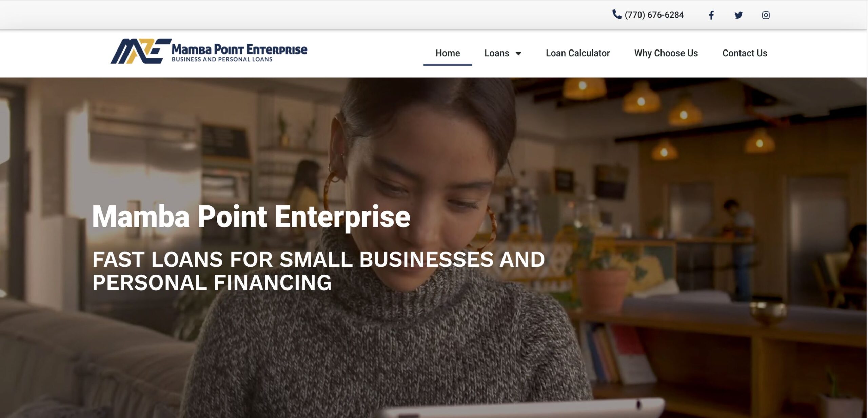This screenshot has width=868, height=418.
Task: Open the Twitter bird icon
Action: (x=738, y=15)
